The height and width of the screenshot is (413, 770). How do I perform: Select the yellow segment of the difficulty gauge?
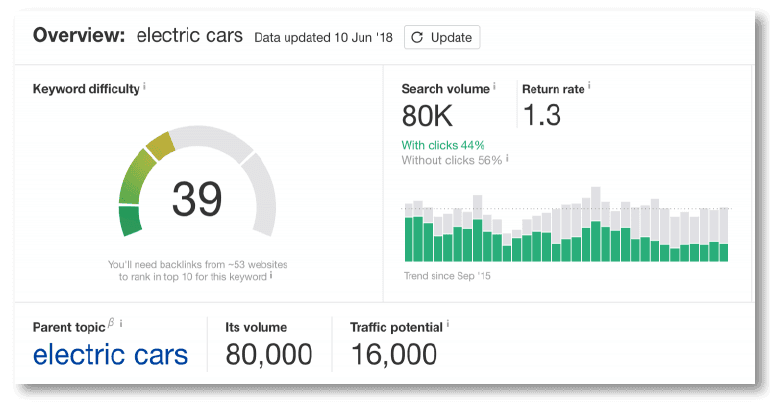click(160, 147)
